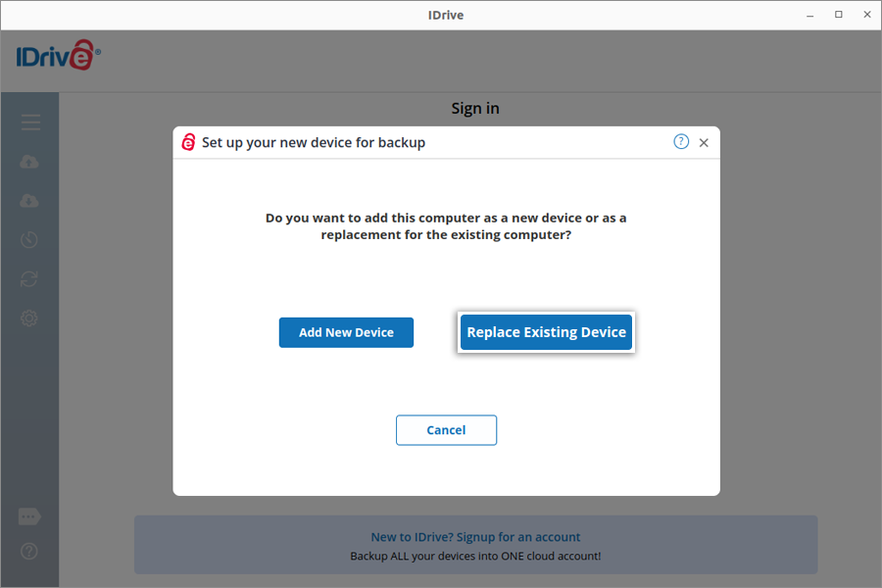882x588 pixels.
Task: Close the IDrive application window
Action: tap(865, 15)
